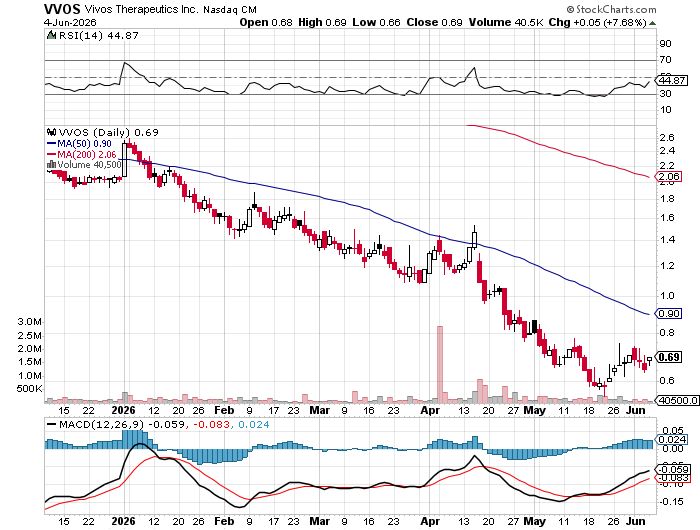The width and height of the screenshot is (700, 530).
Task: Click the RSI(14) 44.87 legend label
Action: coord(99,35)
